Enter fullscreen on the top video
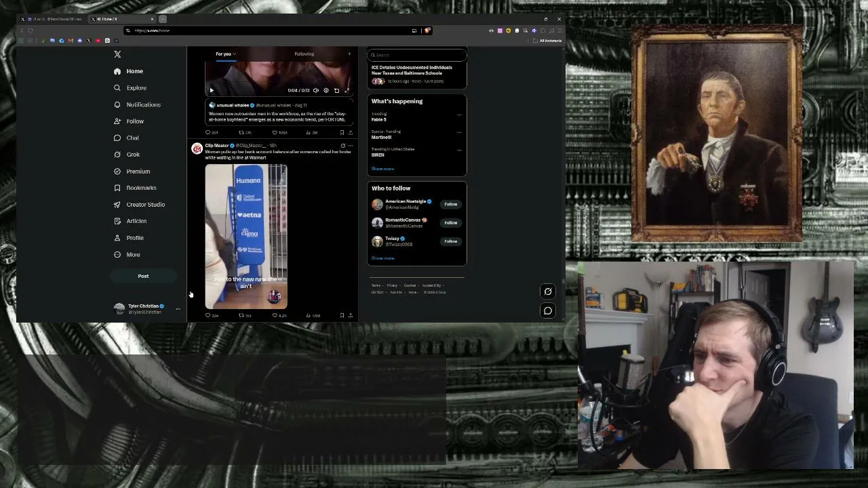Image resolution: width=868 pixels, height=488 pixels. (347, 90)
